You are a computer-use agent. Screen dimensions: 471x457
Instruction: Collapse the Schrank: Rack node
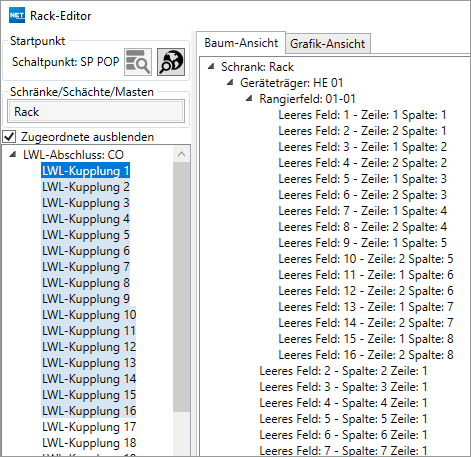point(211,66)
